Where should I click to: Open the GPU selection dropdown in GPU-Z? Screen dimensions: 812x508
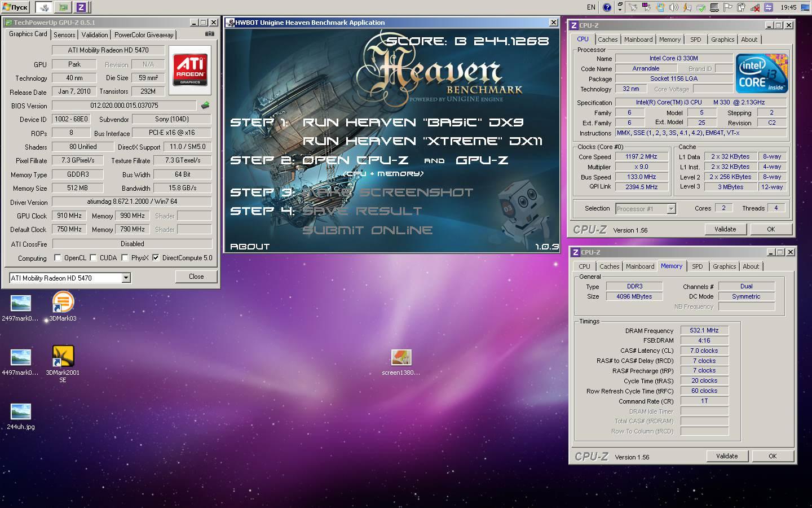[x=126, y=278]
